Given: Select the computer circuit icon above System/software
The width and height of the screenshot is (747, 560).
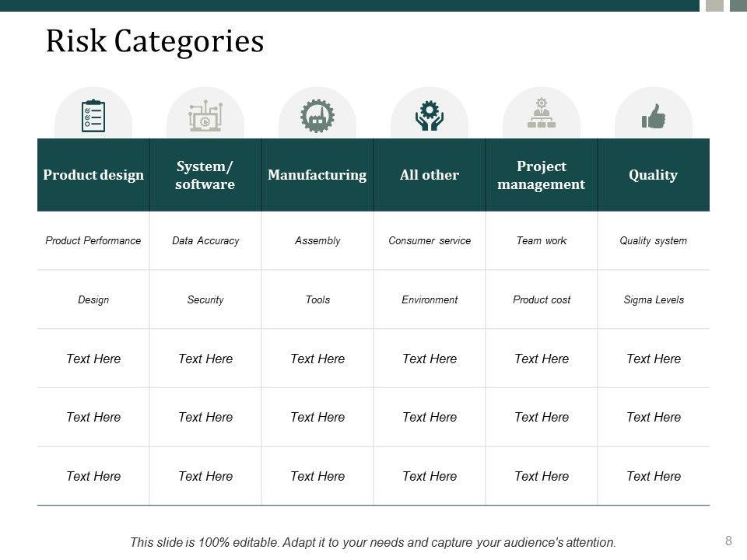Looking at the screenshot, I should (x=205, y=116).
